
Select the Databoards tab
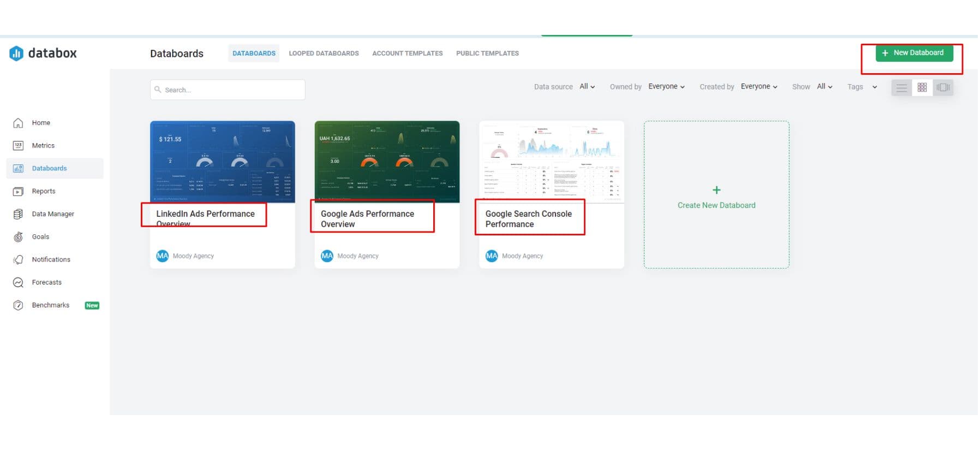[254, 54]
